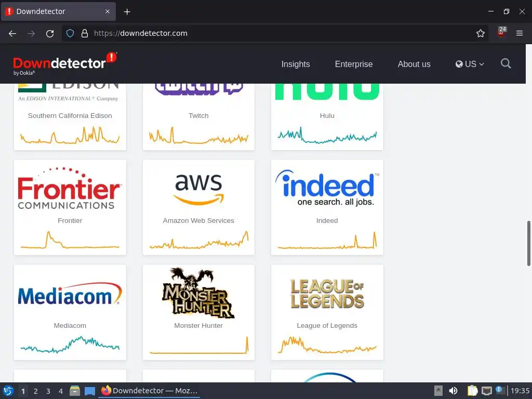Open the Enterprise menu item
The image size is (532, 399).
pyautogui.click(x=353, y=64)
